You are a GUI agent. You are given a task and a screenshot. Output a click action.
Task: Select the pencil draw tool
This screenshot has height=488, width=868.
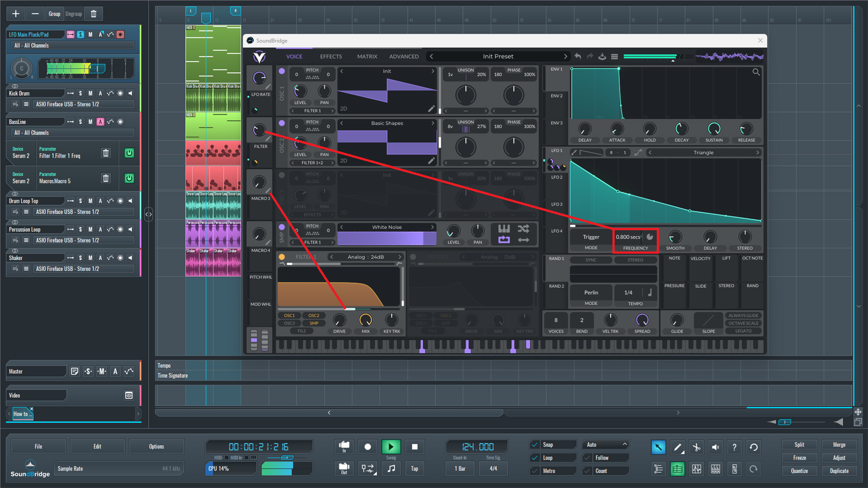click(677, 447)
